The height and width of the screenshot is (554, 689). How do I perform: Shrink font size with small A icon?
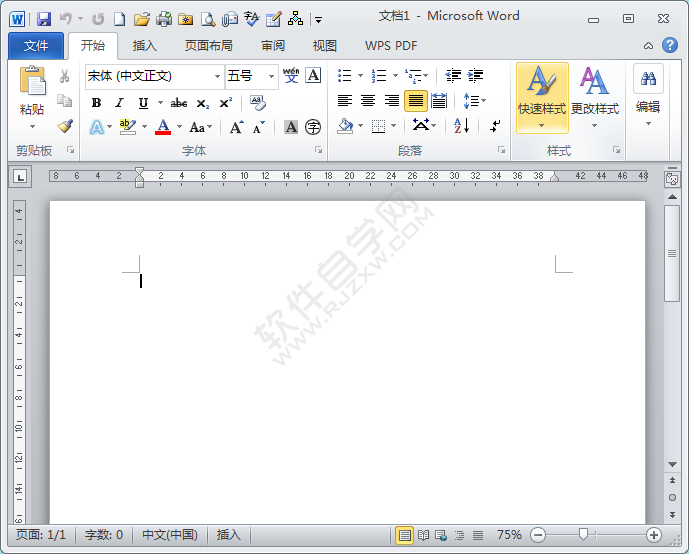[x=259, y=127]
